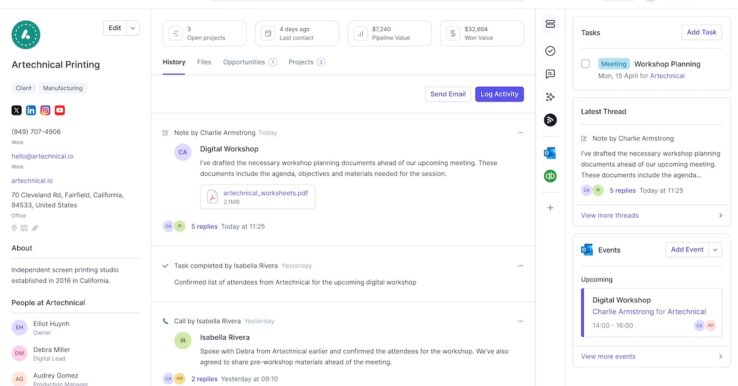The height and width of the screenshot is (386, 738).
Task: Click the Meeting label on the task
Action: point(614,64)
